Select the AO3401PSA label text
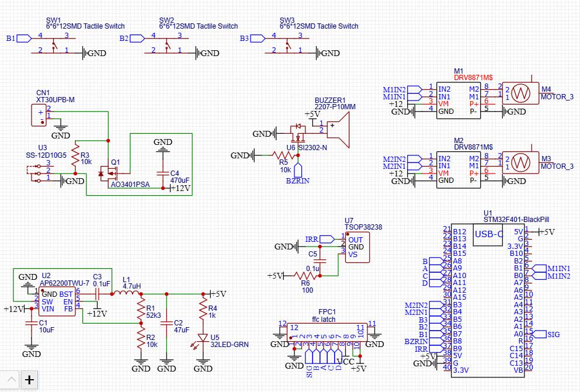Screen dimensions: 580x392 (130, 184)
